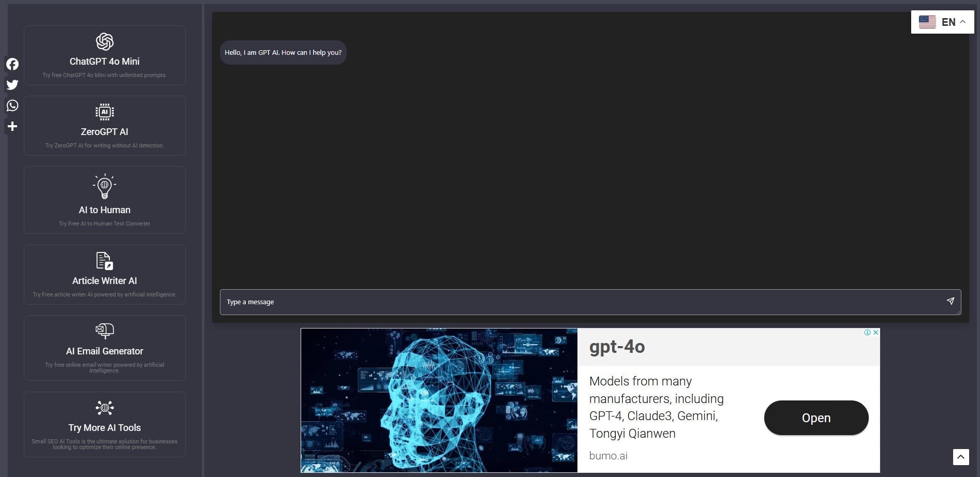
Task: Close the gpt-4o advertisement
Action: click(x=875, y=333)
